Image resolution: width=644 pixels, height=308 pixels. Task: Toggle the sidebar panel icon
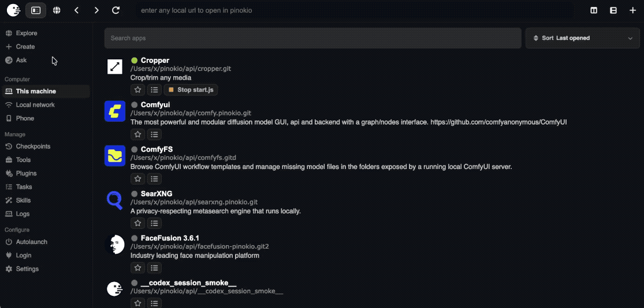[36, 10]
